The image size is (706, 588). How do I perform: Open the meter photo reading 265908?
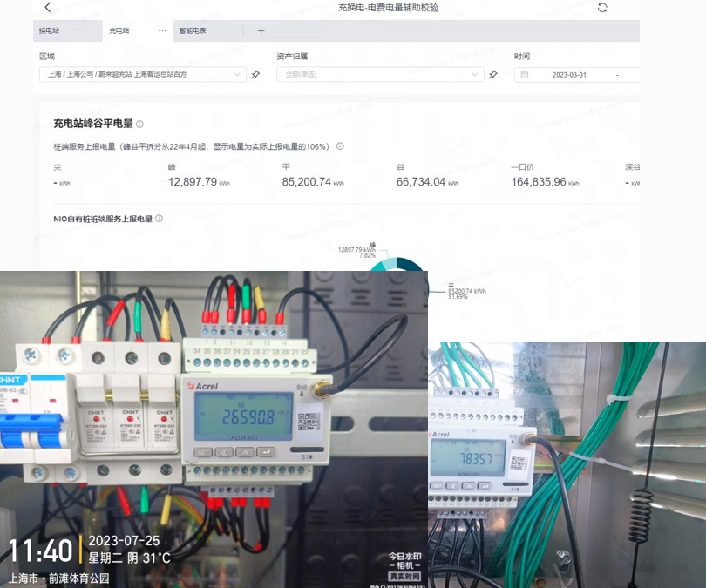[x=214, y=429]
